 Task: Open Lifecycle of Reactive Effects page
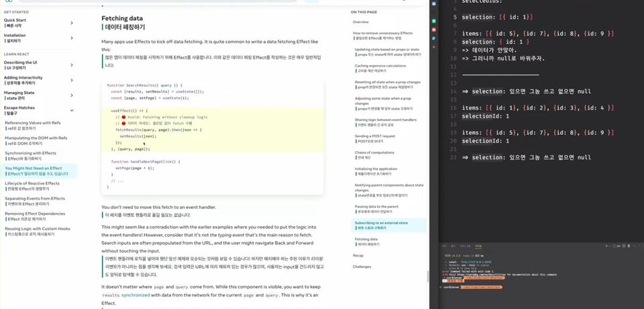32,186
